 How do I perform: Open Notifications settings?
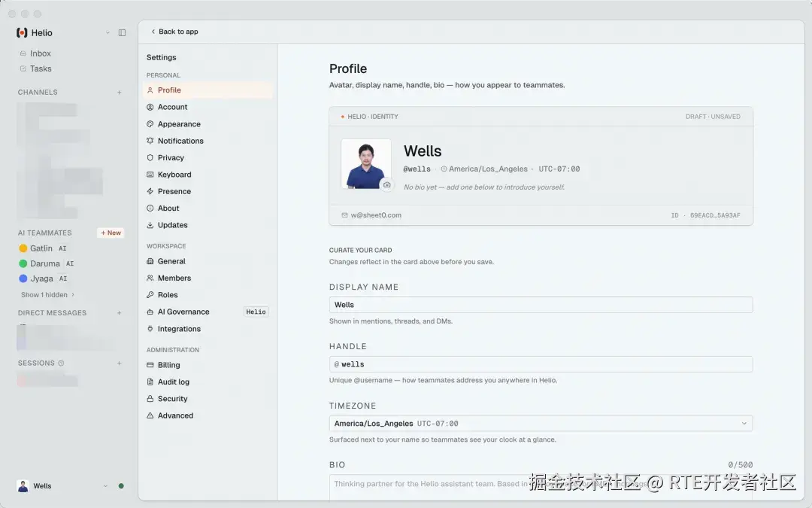click(208, 141)
